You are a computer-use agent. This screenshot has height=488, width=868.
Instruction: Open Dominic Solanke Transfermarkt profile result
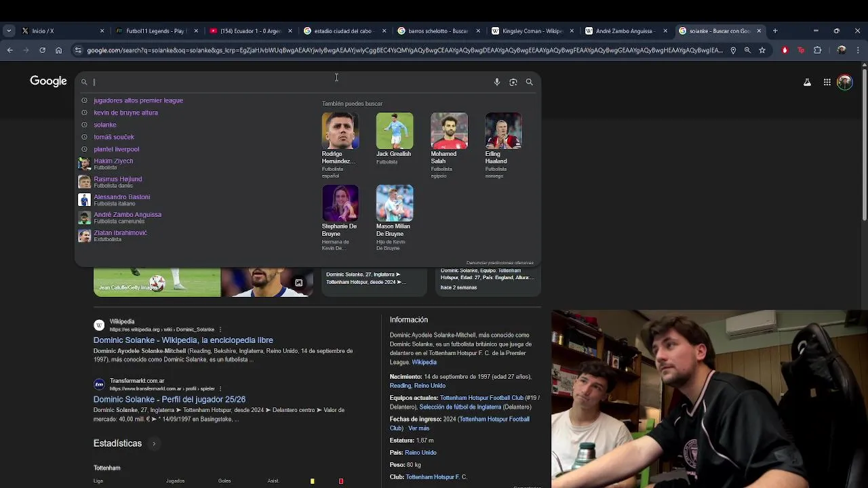[170, 399]
